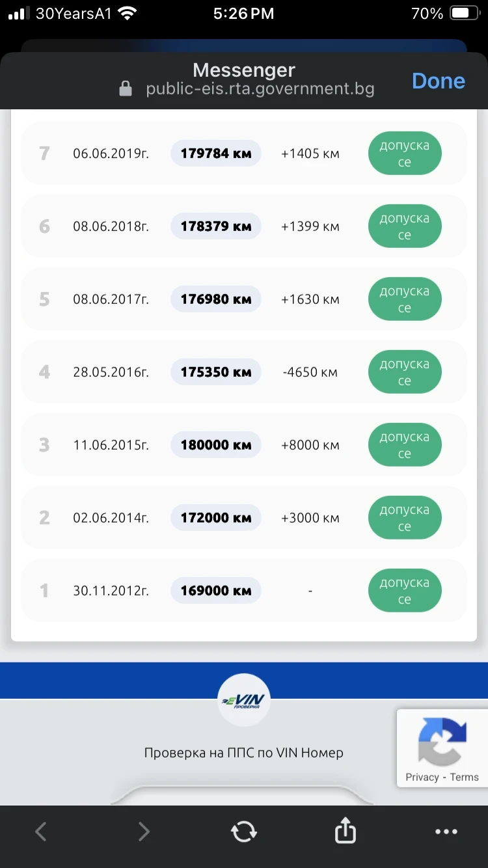Tap Проверка на ППС по VIN Номер

(244, 753)
